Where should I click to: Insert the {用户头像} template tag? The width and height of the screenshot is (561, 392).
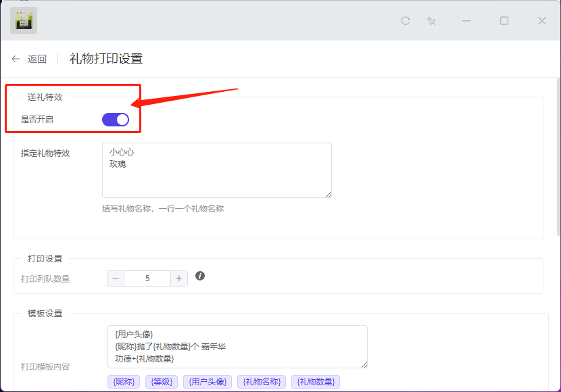(x=208, y=382)
